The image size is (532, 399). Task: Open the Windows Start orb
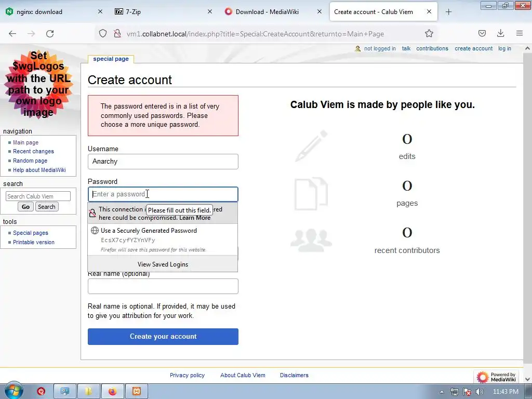14,391
